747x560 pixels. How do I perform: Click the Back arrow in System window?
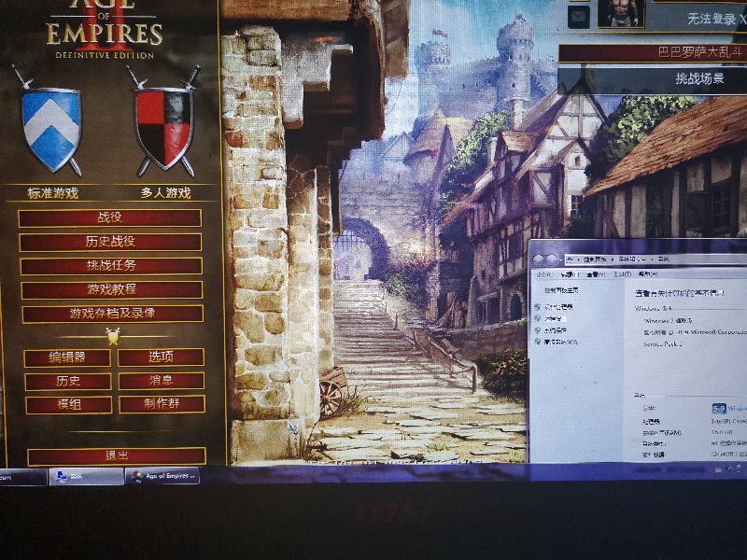[x=539, y=260]
